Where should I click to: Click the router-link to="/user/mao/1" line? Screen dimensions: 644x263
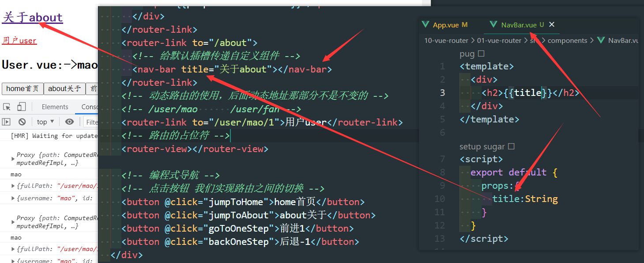pyautogui.click(x=262, y=122)
